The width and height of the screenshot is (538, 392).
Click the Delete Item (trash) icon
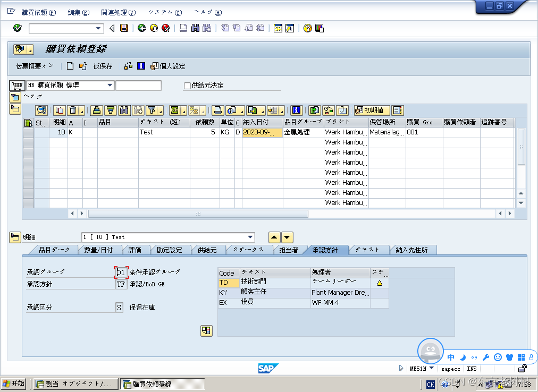tap(74, 110)
